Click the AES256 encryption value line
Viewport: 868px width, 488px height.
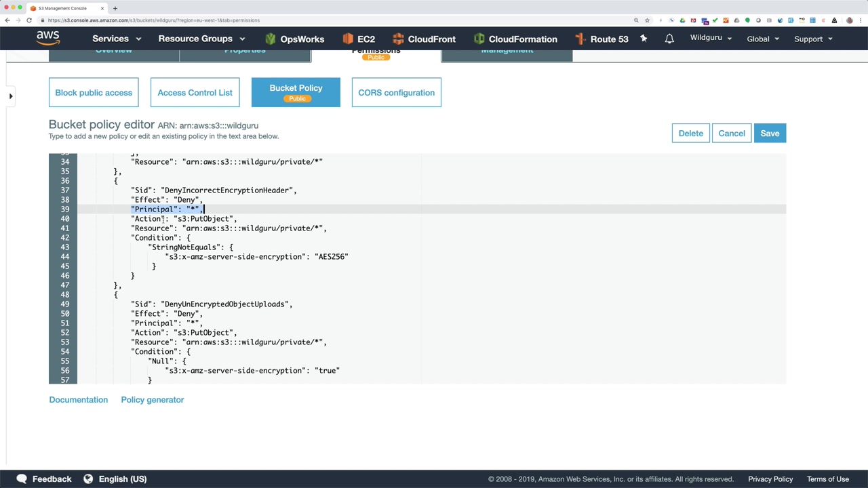pos(256,257)
